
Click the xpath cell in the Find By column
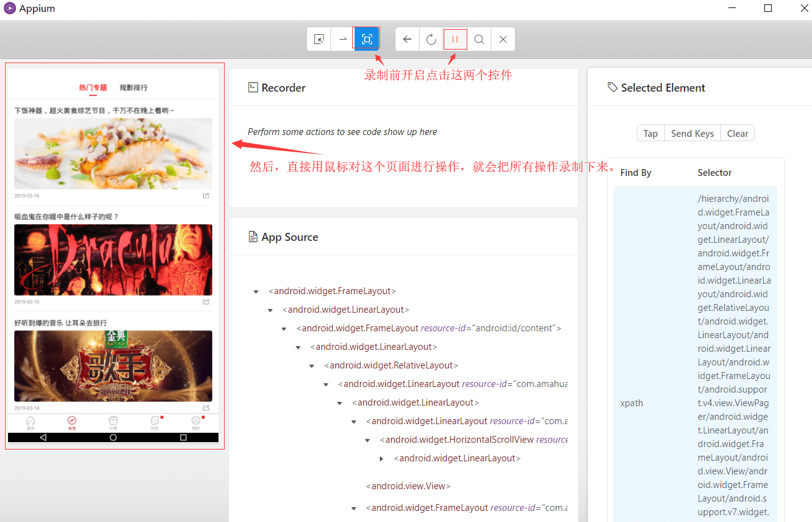click(631, 403)
